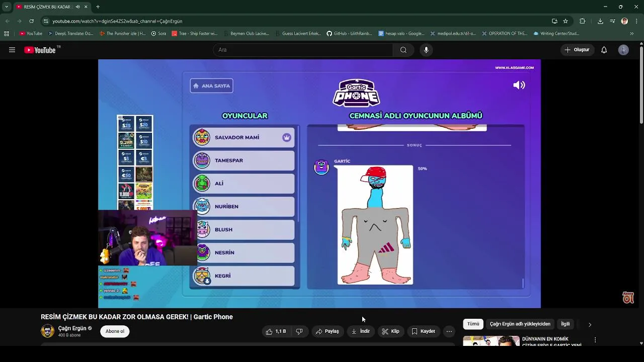Click the crown icon beside Salvador Mami

pos(287,137)
